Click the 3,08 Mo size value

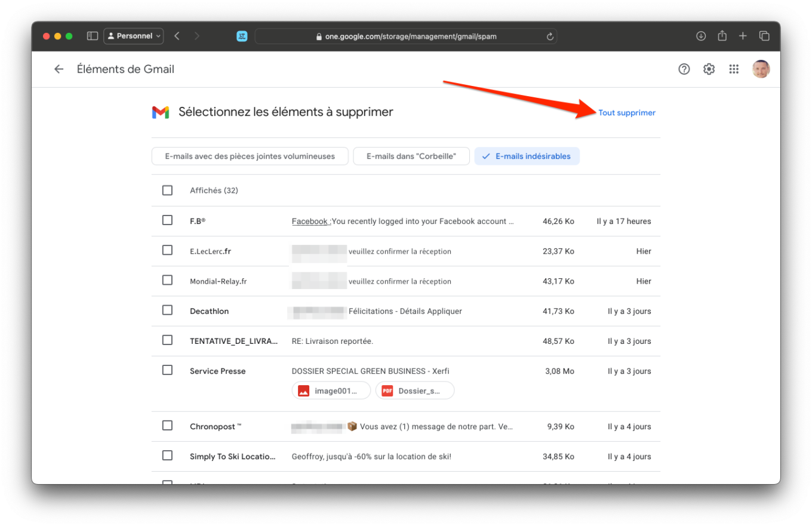tap(559, 371)
